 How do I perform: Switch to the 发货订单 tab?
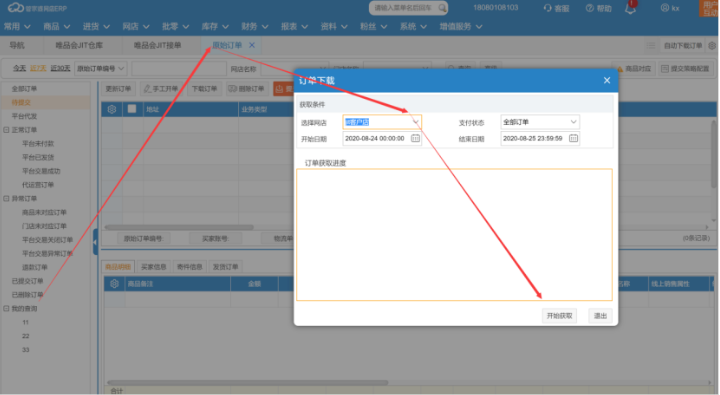click(225, 267)
